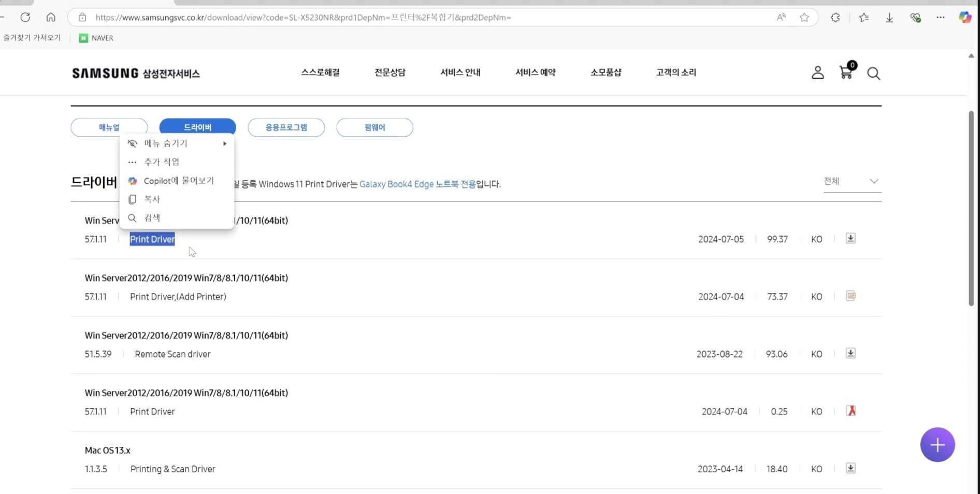
Task: Open browser extensions icon
Action: point(835,17)
